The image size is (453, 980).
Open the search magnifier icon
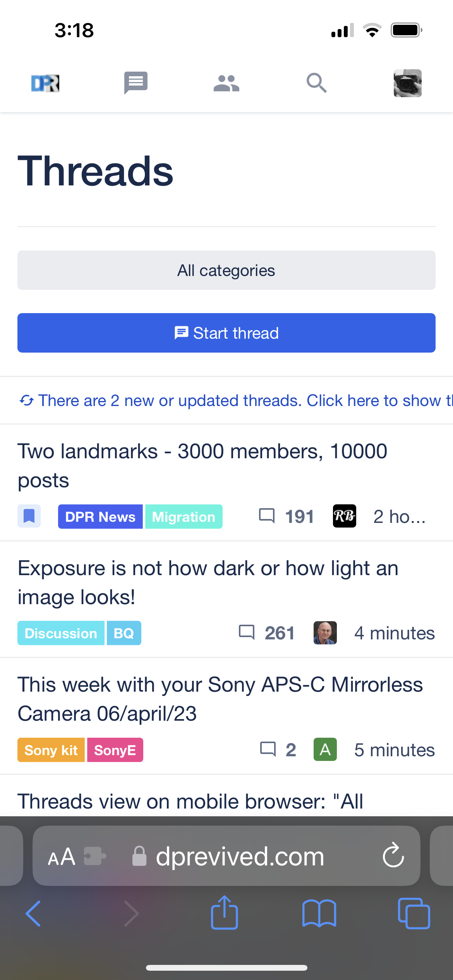[317, 83]
